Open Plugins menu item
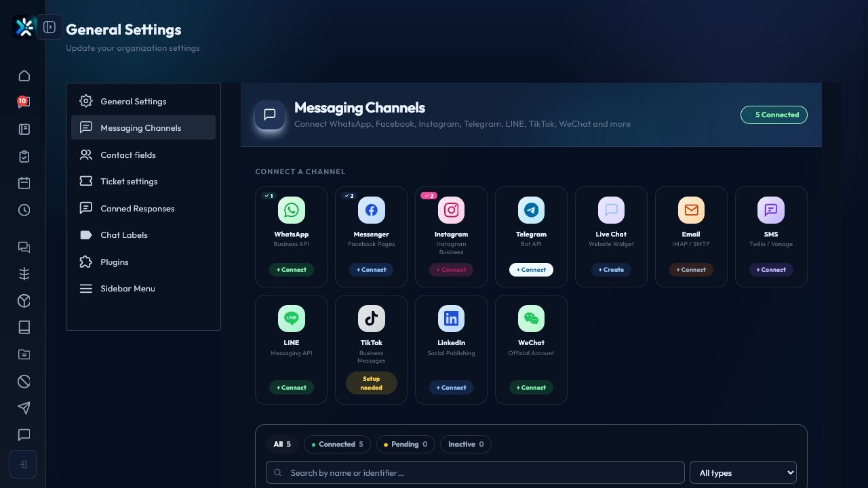 tap(143, 262)
